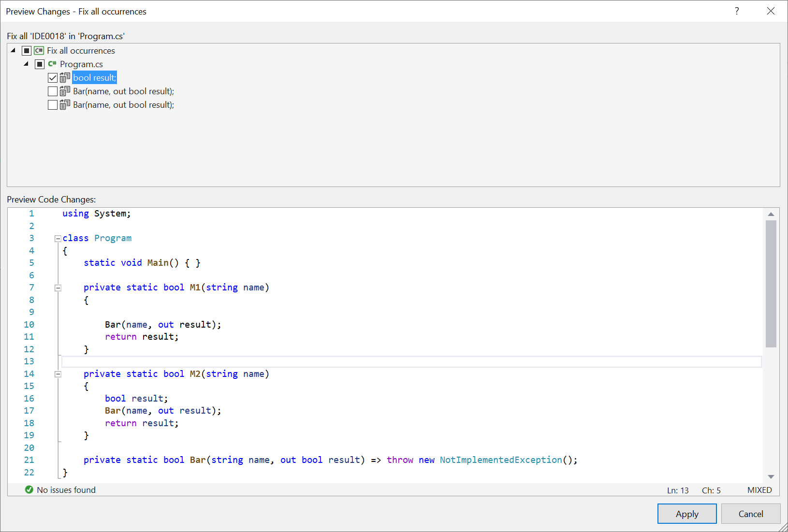Click the document icon on the second Bar change
Image resolution: width=788 pixels, height=532 pixels.
click(x=65, y=104)
